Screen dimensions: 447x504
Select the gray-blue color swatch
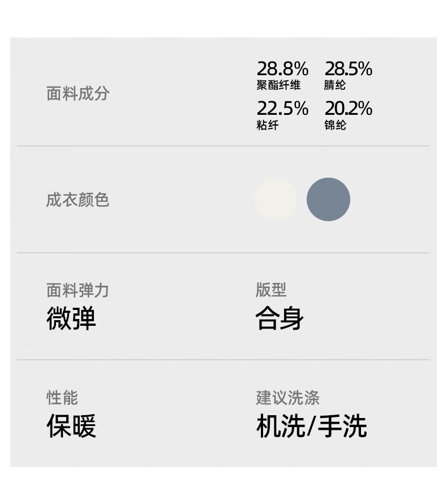328,199
